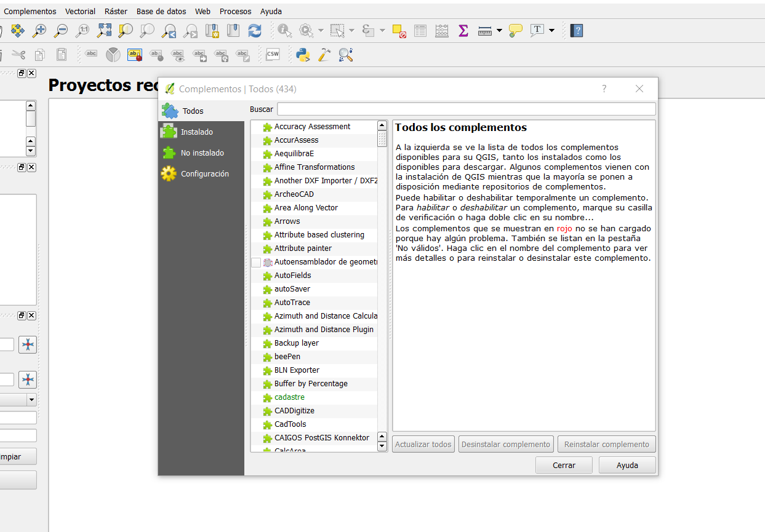Enable Map Tips speech bubble icon
This screenshot has height=532, width=765.
[x=516, y=30]
